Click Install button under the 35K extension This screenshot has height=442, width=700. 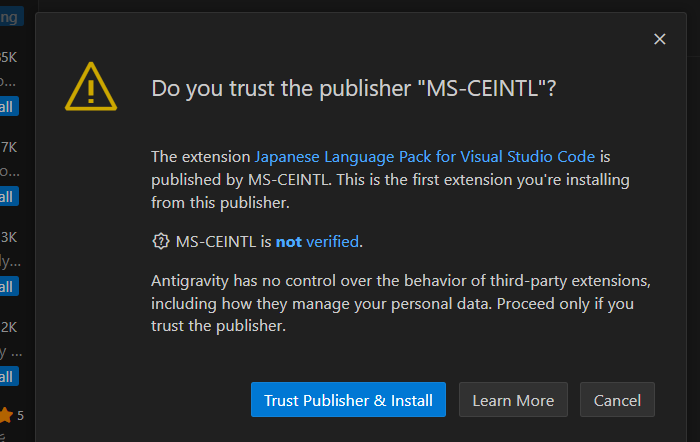point(8,106)
